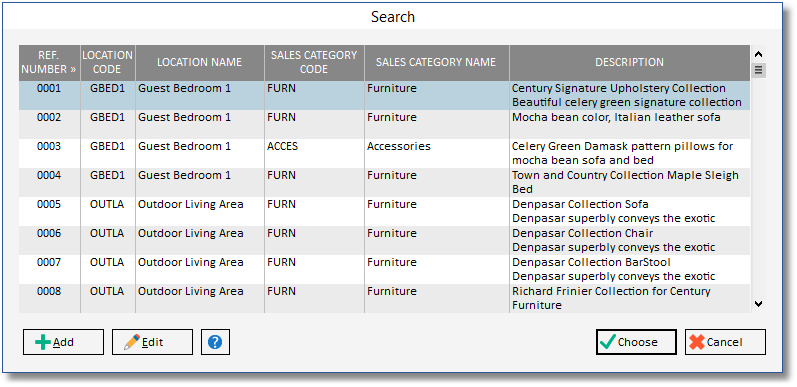Click the LOCATION NAME column header
This screenshot has width=797, height=387.
coord(199,62)
